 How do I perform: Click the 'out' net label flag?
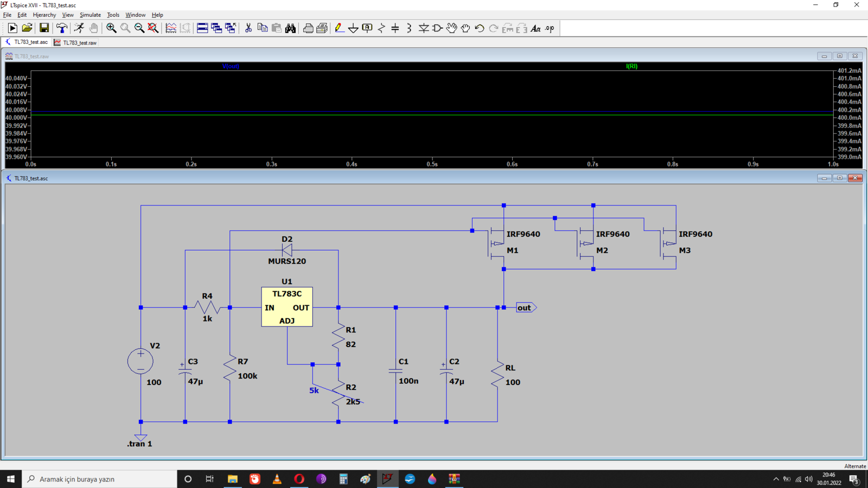point(526,307)
